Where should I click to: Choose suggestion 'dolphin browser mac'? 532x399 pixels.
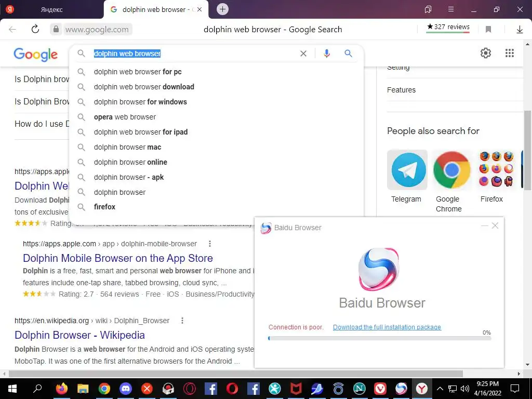coord(217,147)
